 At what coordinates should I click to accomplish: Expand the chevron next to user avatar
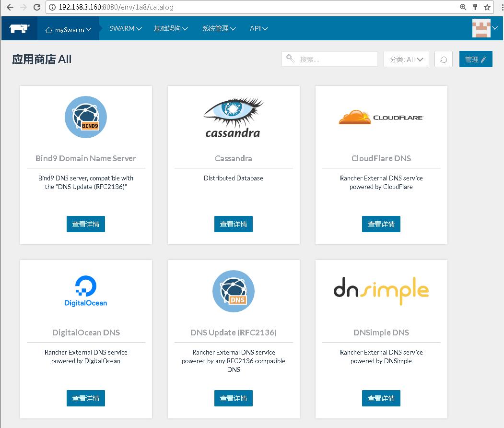point(495,28)
